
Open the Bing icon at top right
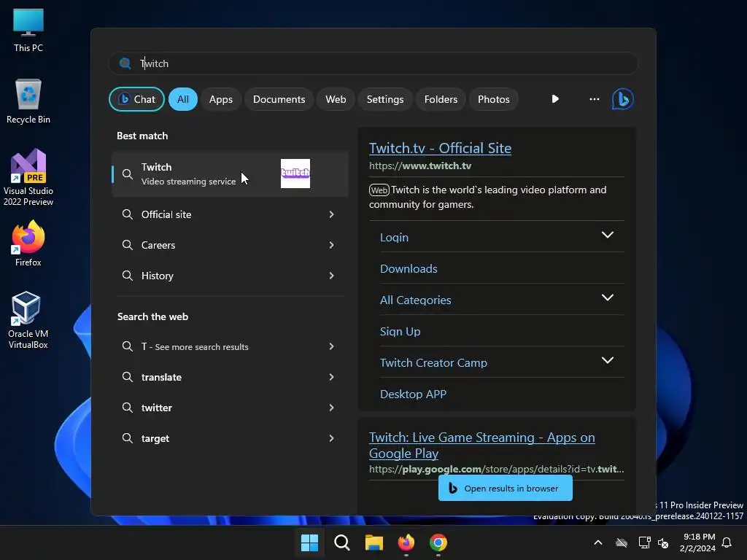pyautogui.click(x=623, y=99)
